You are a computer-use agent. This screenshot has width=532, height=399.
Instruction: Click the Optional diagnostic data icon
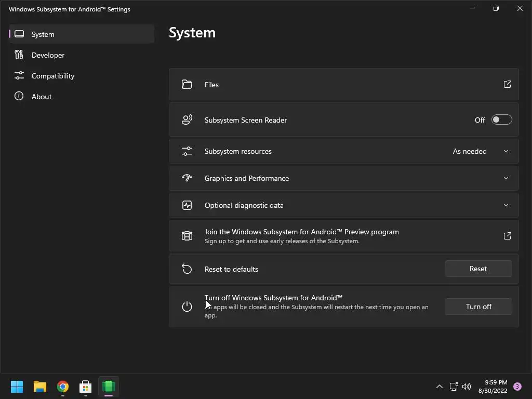pyautogui.click(x=187, y=205)
